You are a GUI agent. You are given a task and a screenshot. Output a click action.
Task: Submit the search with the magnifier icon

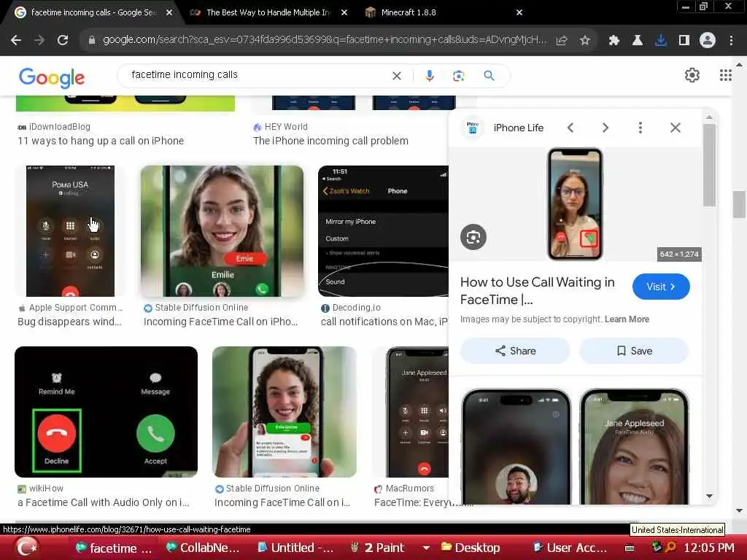pyautogui.click(x=489, y=76)
